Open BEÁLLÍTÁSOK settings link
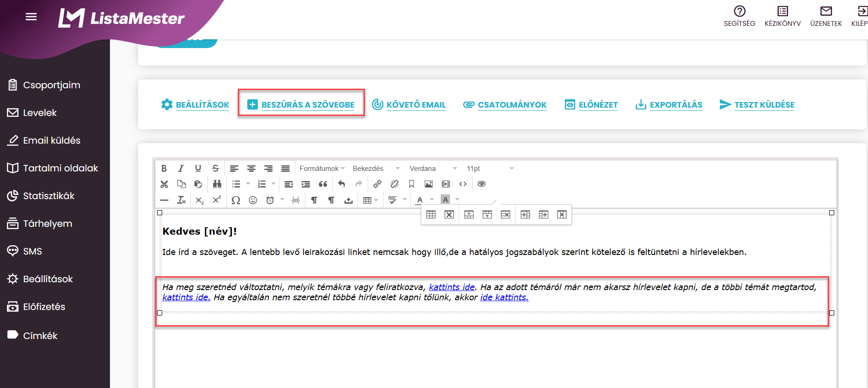The height and width of the screenshot is (388, 868). [x=195, y=105]
